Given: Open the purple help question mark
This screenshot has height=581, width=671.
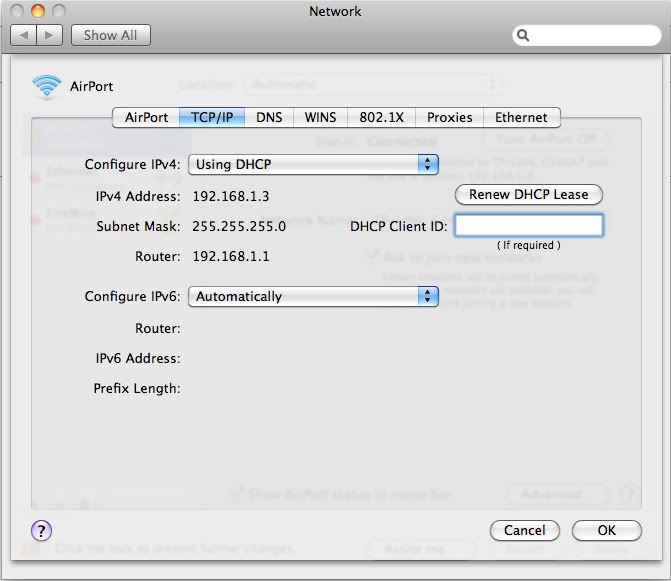Looking at the screenshot, I should 42,531.
